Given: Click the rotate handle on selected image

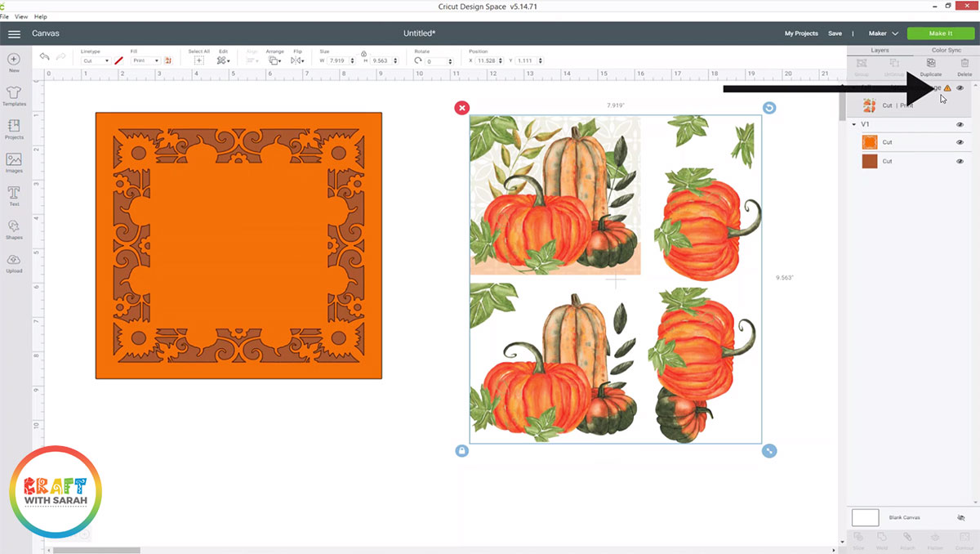Looking at the screenshot, I should tap(768, 108).
